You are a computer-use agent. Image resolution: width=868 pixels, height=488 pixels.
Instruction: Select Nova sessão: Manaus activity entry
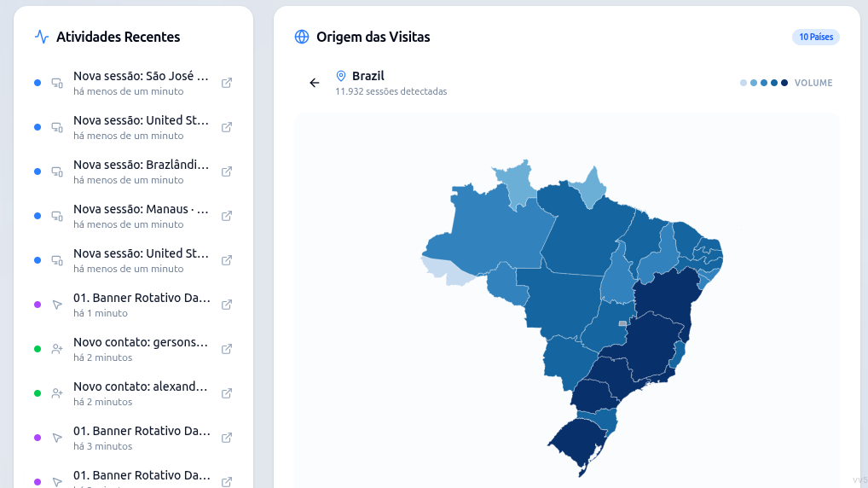pos(133,216)
